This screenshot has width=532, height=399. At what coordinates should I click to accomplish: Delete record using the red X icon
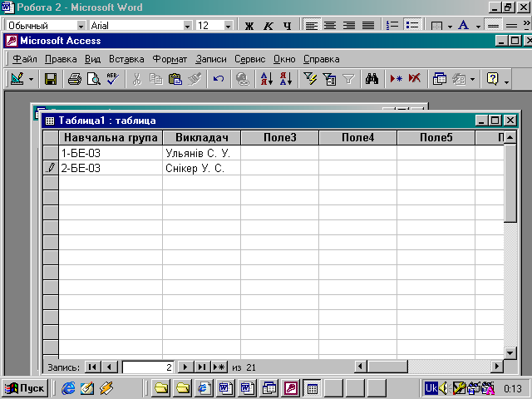pyautogui.click(x=415, y=79)
